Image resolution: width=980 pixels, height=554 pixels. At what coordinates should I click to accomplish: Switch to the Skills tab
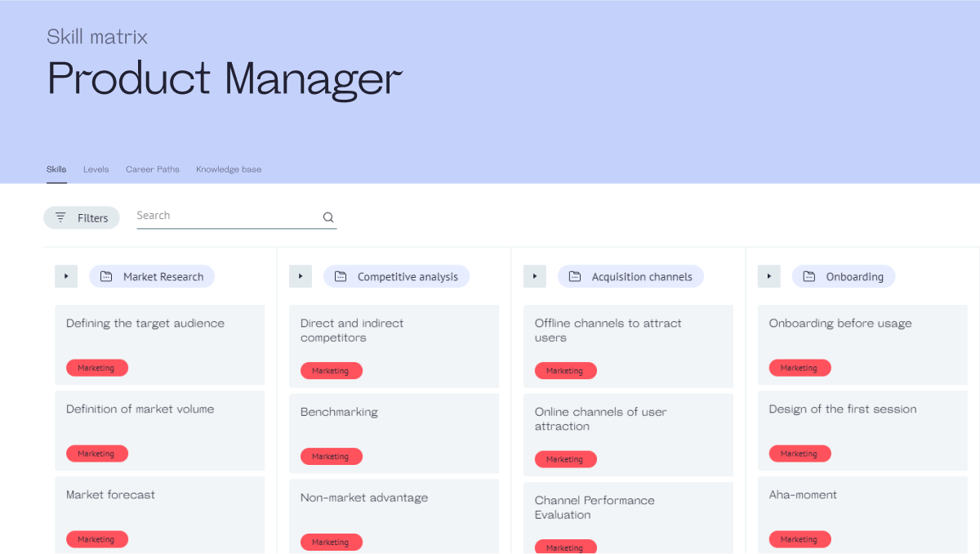coord(56,169)
